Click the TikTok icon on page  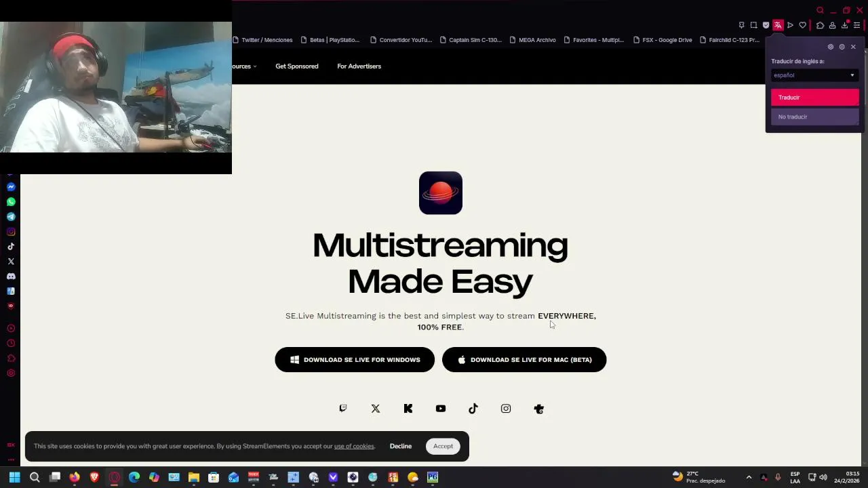[x=473, y=409]
